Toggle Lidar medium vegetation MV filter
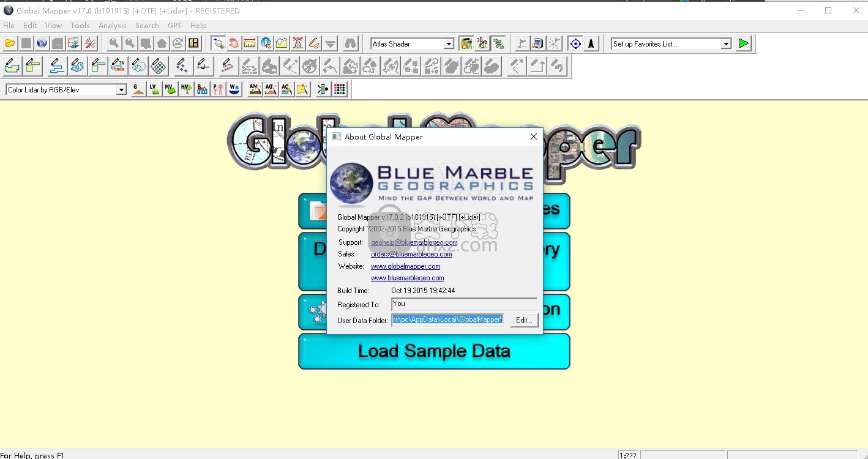 tap(170, 90)
